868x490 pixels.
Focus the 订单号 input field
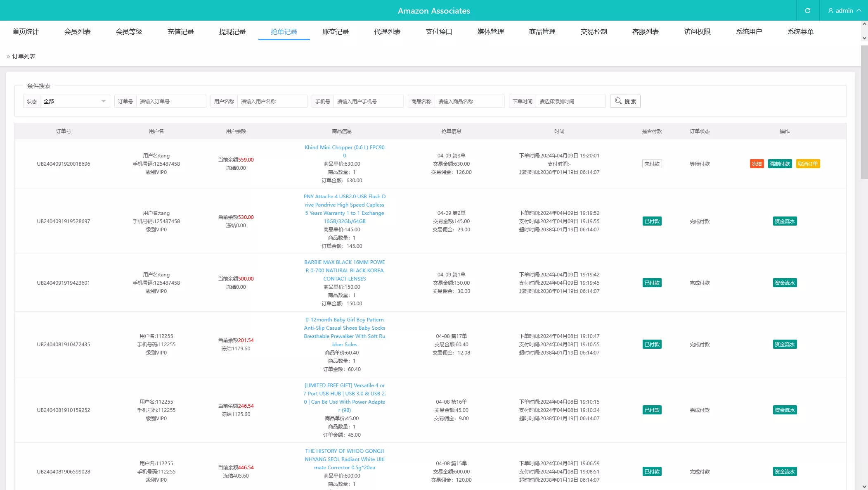171,101
